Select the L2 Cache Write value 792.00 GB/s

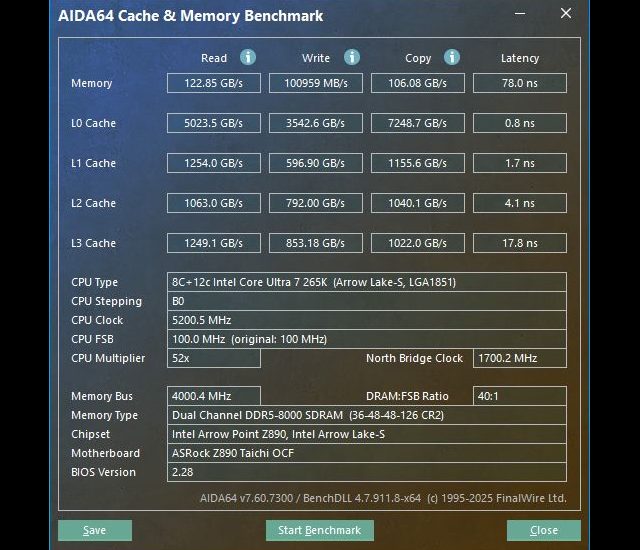point(316,203)
